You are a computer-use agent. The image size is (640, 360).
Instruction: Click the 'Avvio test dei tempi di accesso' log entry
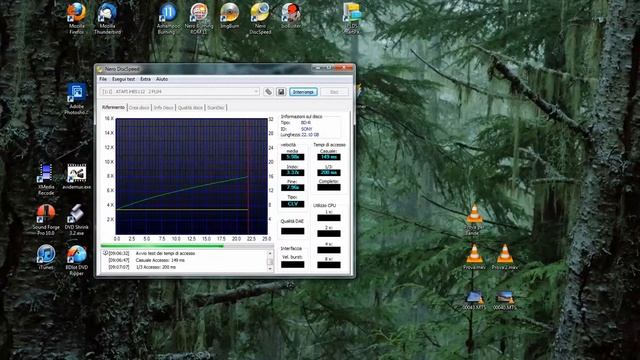click(x=165, y=253)
